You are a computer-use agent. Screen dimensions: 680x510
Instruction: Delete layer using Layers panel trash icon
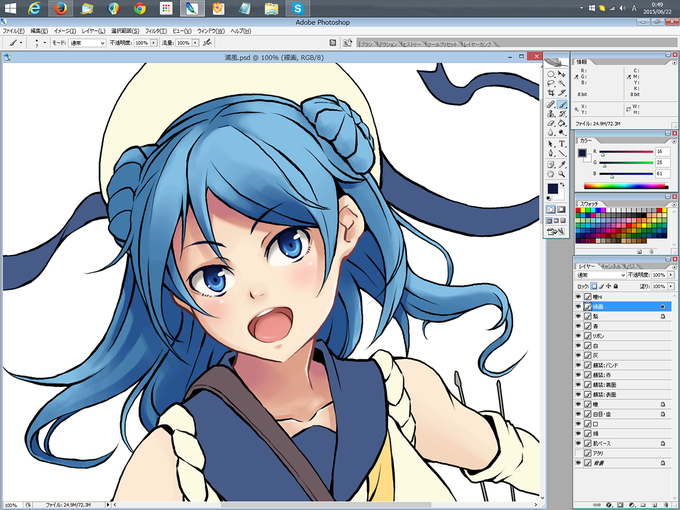click(666, 505)
